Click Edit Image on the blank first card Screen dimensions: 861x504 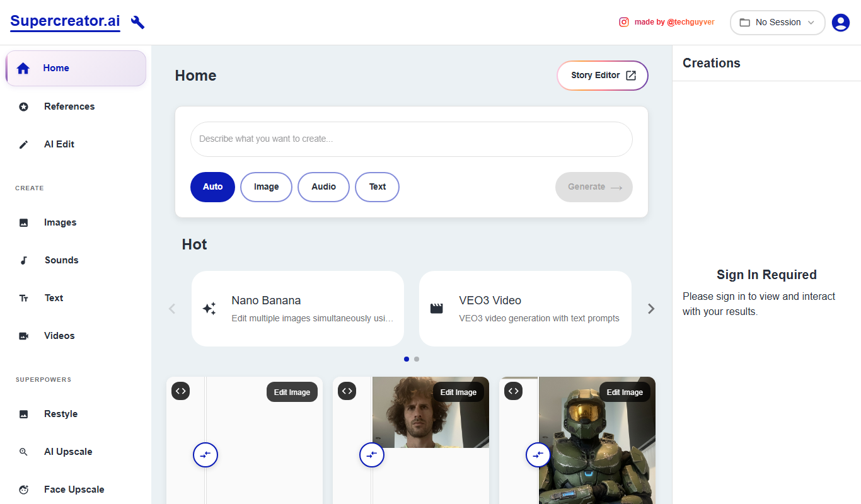(x=292, y=392)
